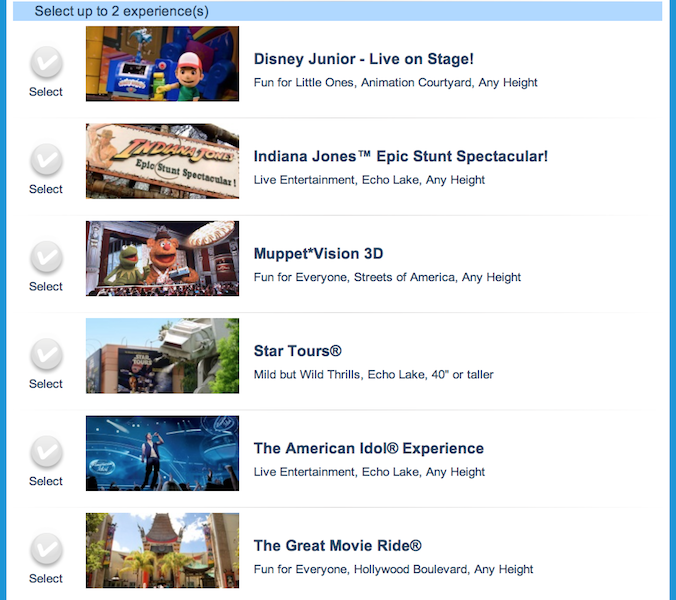This screenshot has height=600, width=676.
Task: Tick the select checkmark for Star Tours
Action: (x=46, y=355)
